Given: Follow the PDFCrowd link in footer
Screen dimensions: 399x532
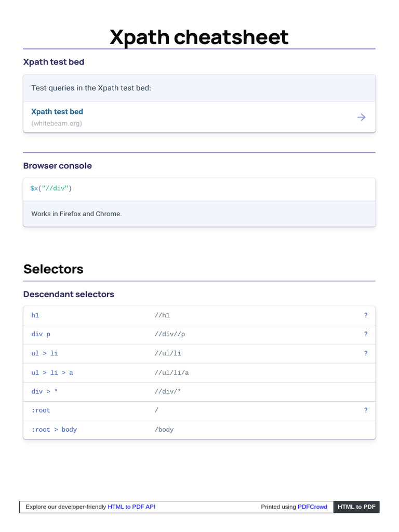Looking at the screenshot, I should [312, 507].
